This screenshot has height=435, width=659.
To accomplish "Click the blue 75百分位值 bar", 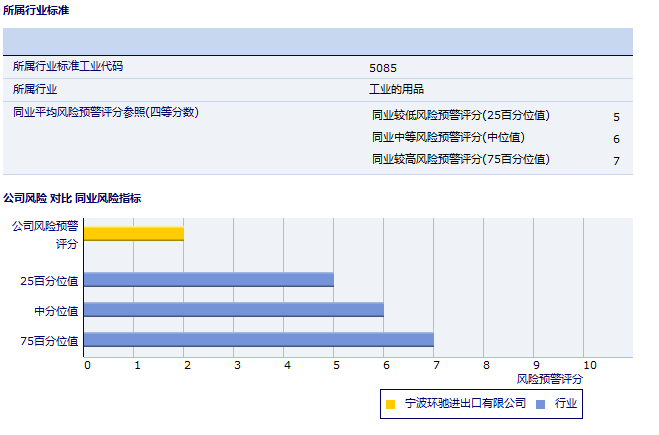I will [258, 340].
